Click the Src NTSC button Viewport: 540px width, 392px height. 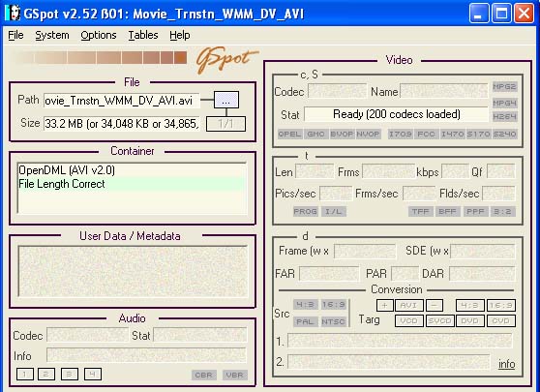click(333, 321)
